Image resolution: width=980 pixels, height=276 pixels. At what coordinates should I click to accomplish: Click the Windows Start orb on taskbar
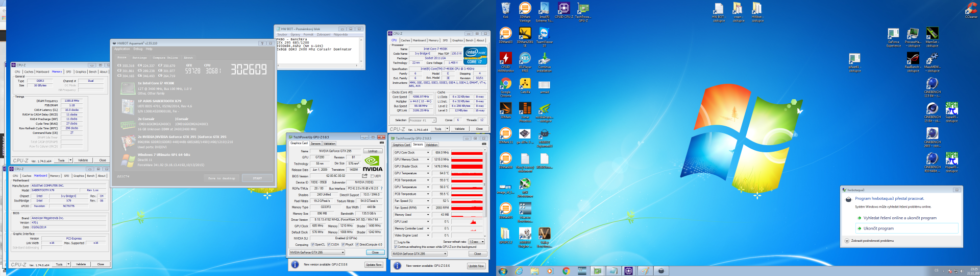(503, 271)
